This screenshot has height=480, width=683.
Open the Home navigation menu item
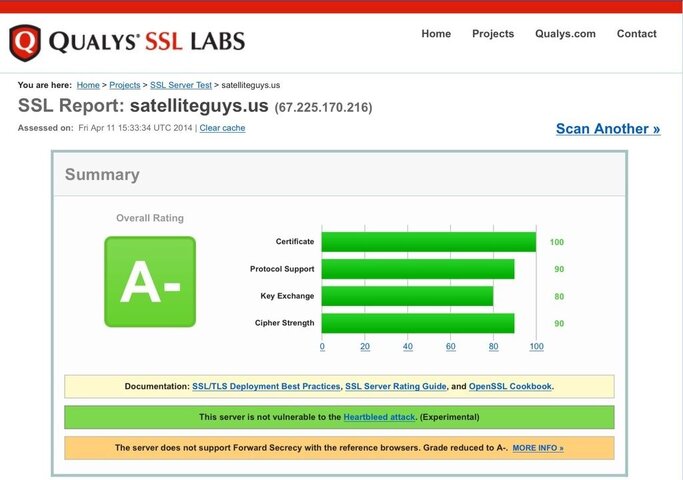pyautogui.click(x=436, y=34)
